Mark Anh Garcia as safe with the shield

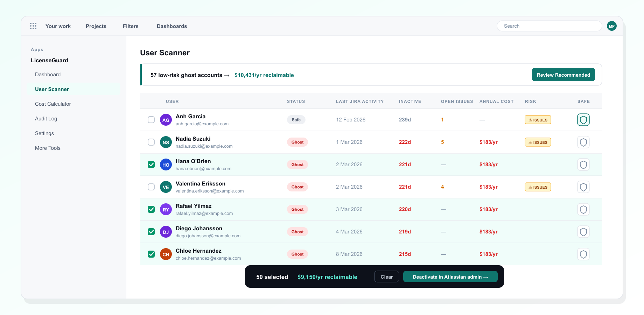pos(583,120)
